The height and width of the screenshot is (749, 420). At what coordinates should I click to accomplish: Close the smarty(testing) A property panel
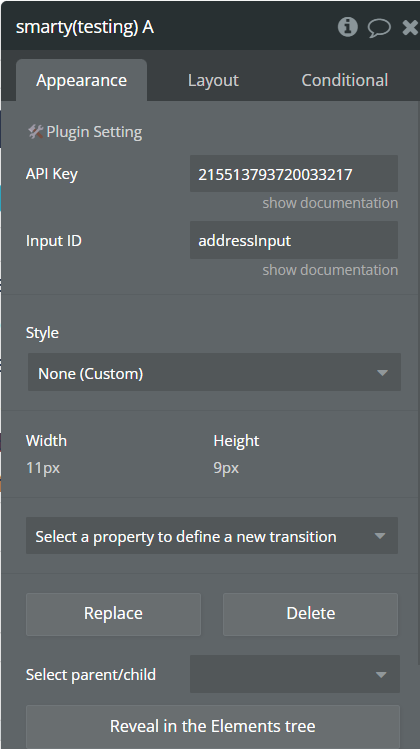tap(410, 27)
